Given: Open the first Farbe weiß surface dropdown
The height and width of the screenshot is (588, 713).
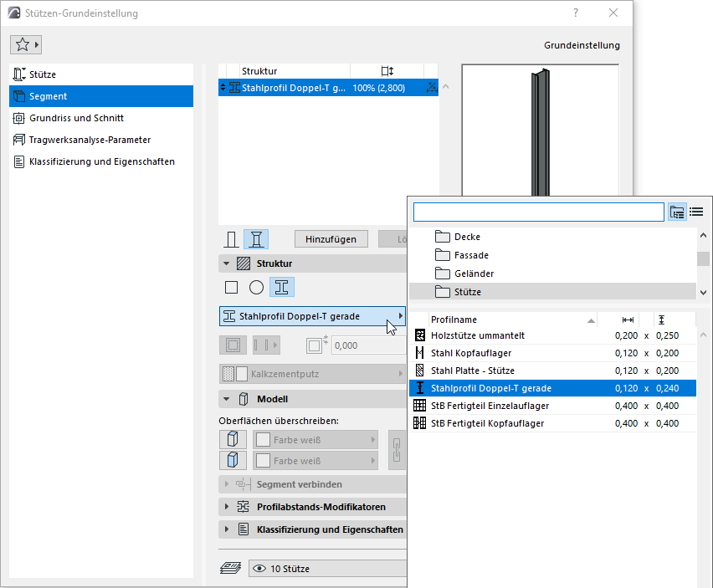Looking at the screenshot, I should (315, 439).
